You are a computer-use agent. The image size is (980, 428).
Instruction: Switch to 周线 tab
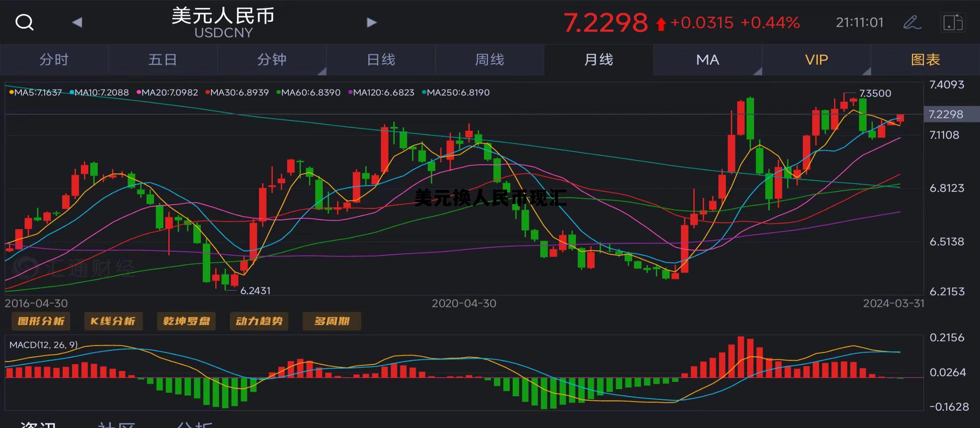point(490,59)
